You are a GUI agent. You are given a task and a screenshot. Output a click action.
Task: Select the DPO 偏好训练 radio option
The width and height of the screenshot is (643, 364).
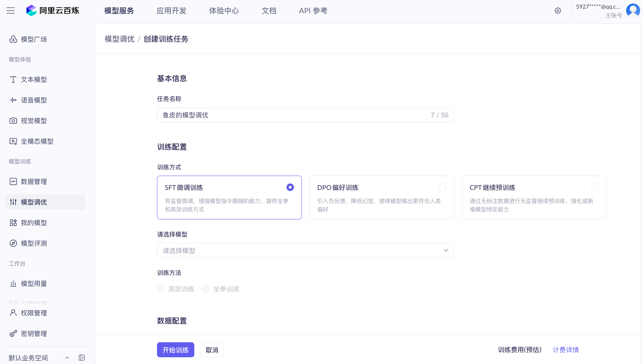(442, 187)
